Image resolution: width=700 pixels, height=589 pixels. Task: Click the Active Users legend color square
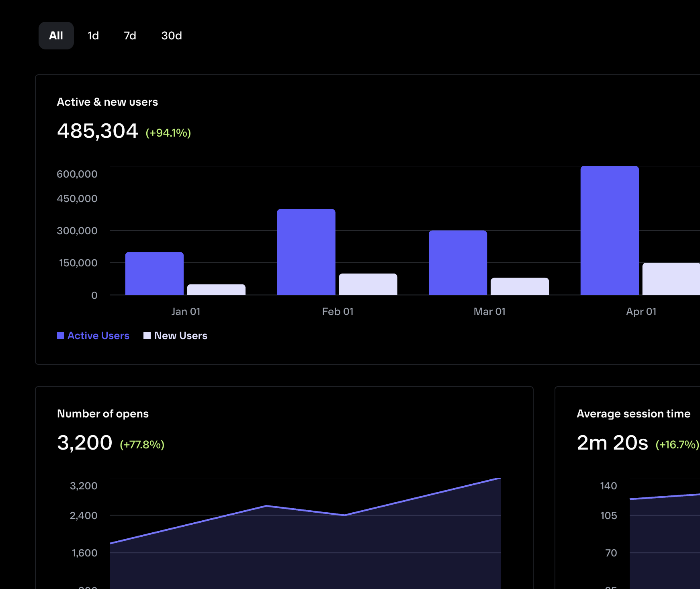[60, 335]
